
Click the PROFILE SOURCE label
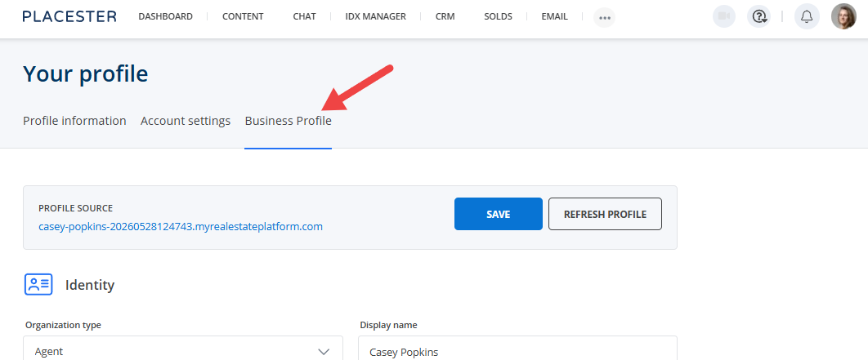point(75,208)
